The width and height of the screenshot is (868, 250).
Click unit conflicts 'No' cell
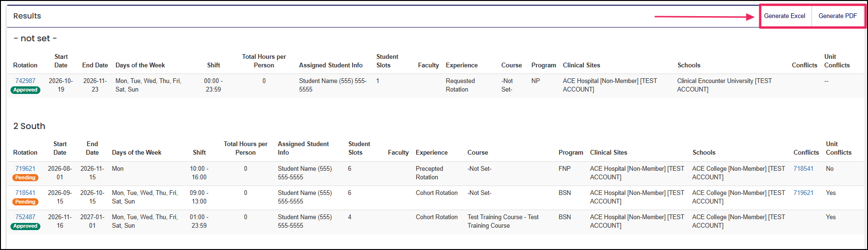pyautogui.click(x=830, y=169)
